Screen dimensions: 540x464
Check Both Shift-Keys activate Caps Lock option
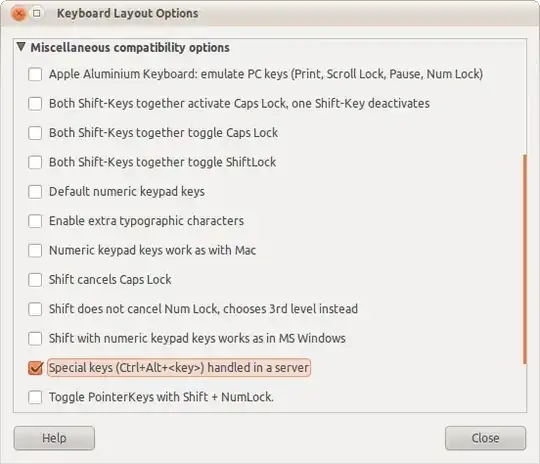pos(35,103)
